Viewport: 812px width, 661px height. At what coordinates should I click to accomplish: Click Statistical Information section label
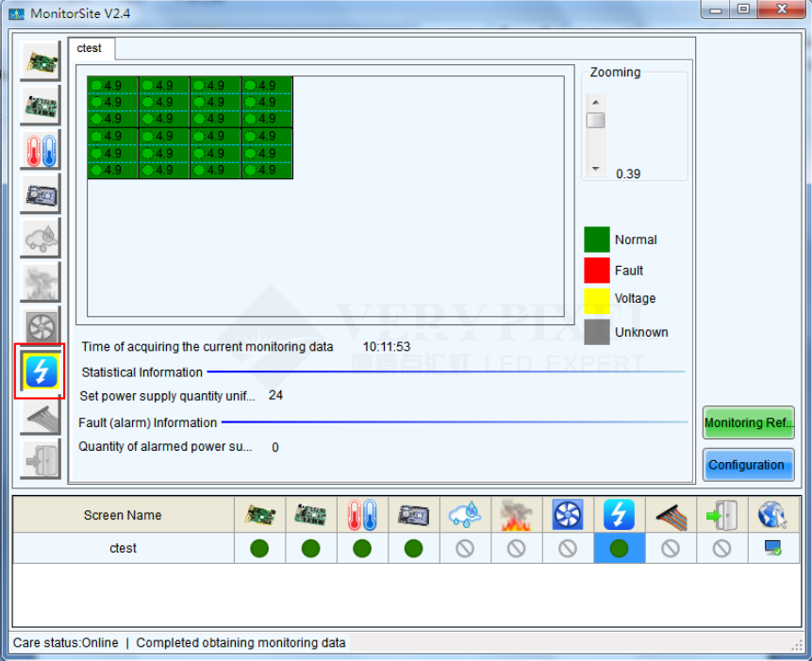[x=141, y=372]
